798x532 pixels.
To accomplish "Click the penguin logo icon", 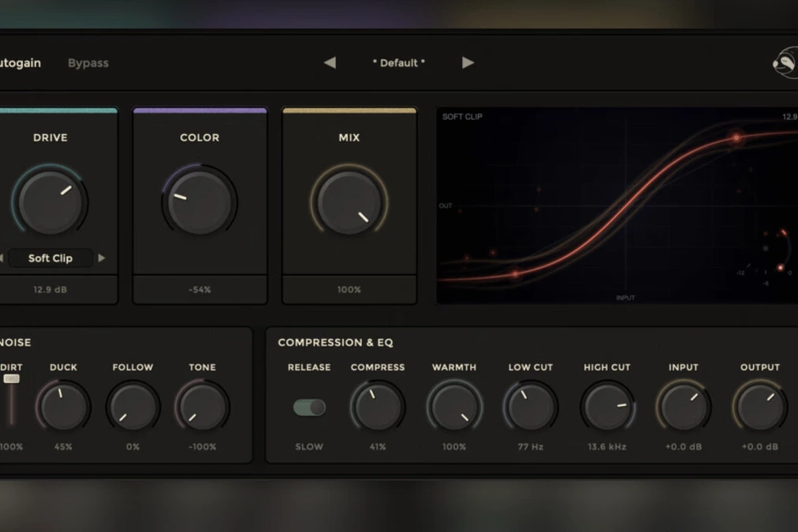I will pos(785,64).
